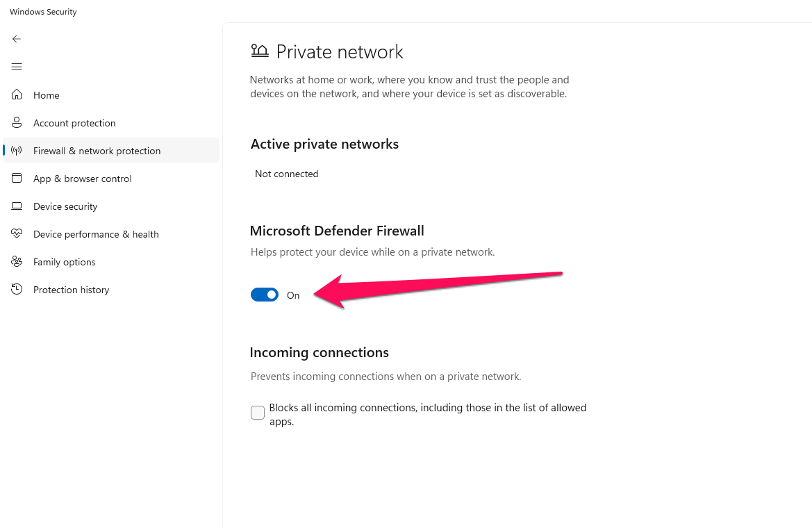Select Firewall & network protection in sidebar
The image size is (812, 528).
97,150
